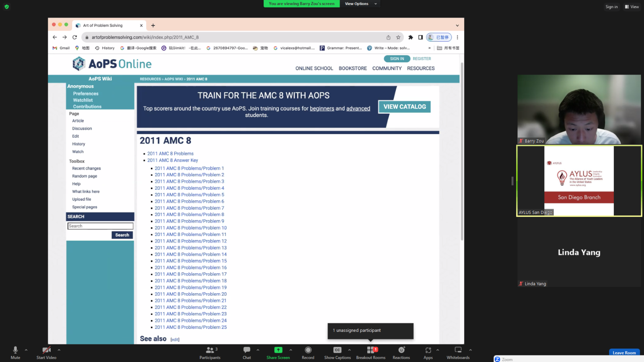Viewport: 644px width, 362px height.
Task: Open 2011 AMC 8 Problems/Problem 25
Action: click(x=190, y=327)
